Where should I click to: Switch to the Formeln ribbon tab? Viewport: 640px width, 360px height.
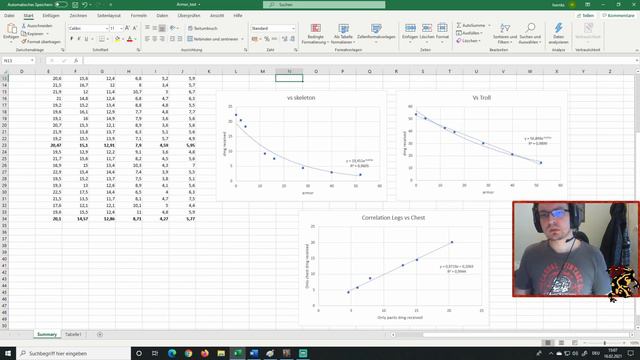[x=139, y=16]
